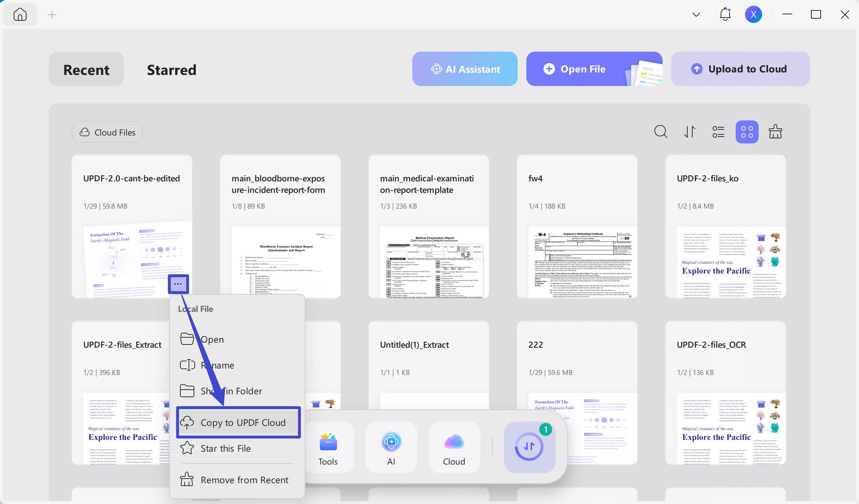Click the transfer tasks icon with badge
The width and height of the screenshot is (859, 504).
530,447
